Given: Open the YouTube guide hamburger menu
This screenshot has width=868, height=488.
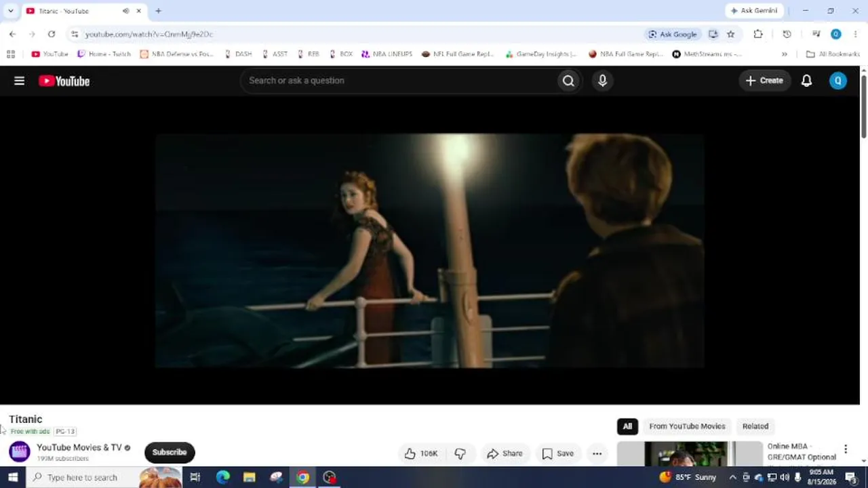Looking at the screenshot, I should (x=19, y=81).
